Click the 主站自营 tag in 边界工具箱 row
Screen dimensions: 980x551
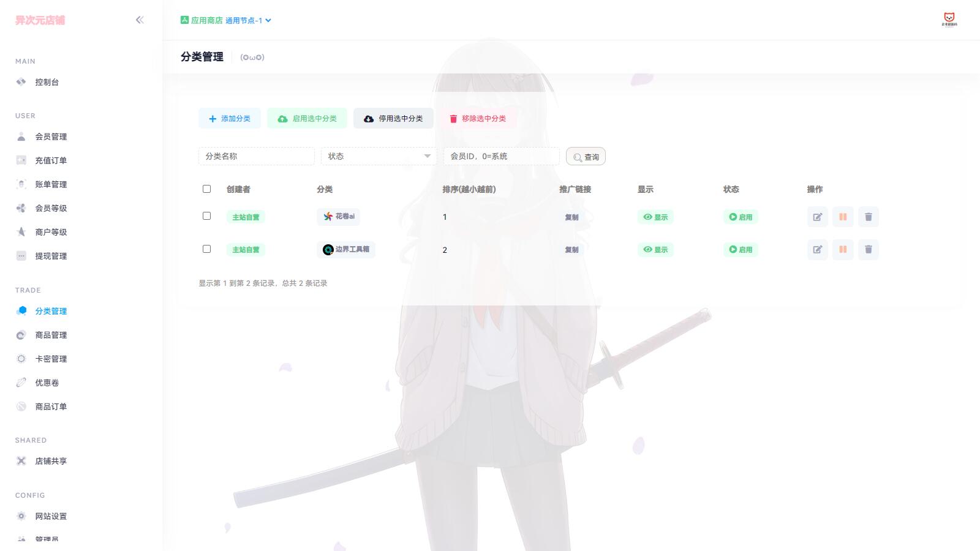pyautogui.click(x=246, y=249)
